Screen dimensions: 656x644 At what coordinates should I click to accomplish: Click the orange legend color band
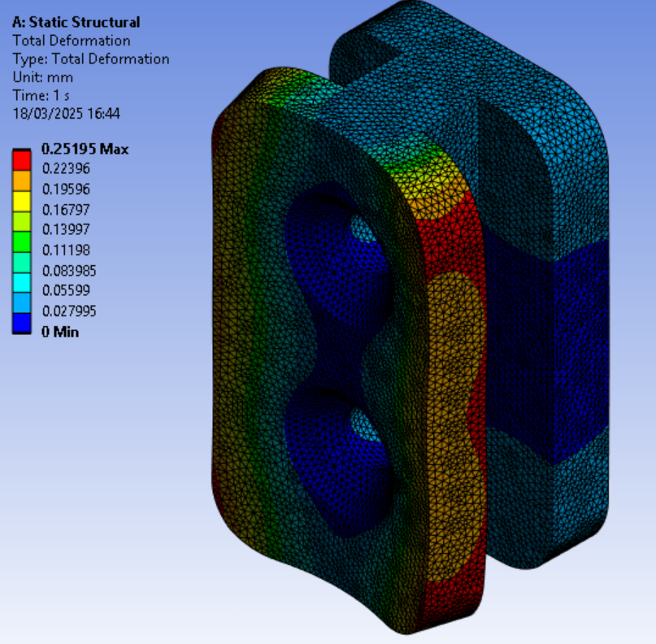coord(23,179)
